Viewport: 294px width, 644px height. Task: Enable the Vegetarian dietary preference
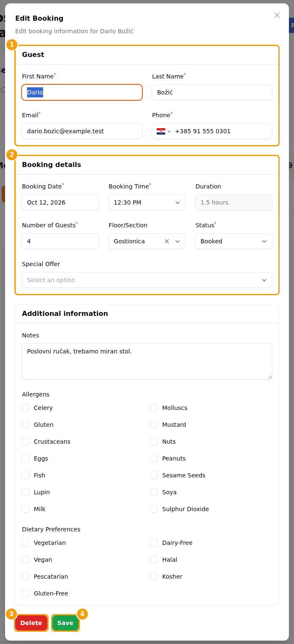pos(25,543)
